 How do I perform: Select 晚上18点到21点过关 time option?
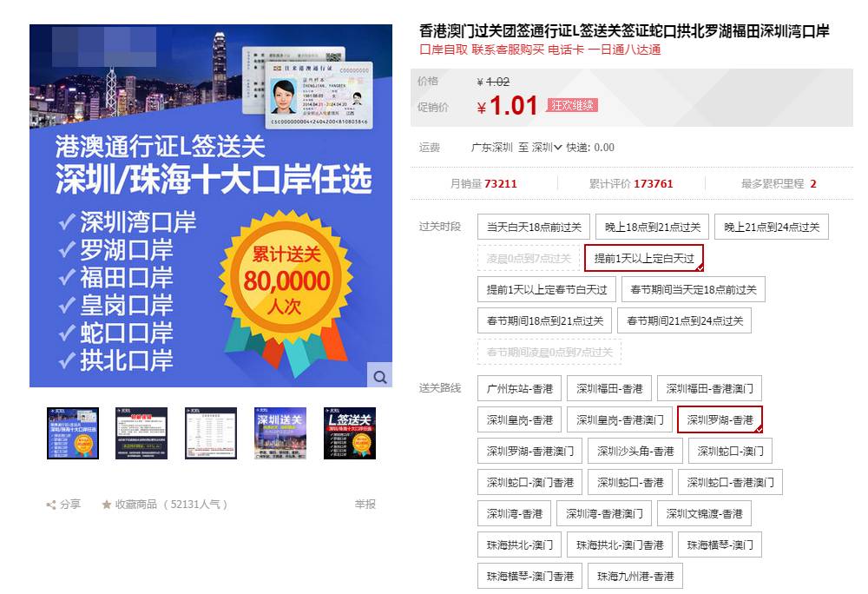click(x=652, y=227)
